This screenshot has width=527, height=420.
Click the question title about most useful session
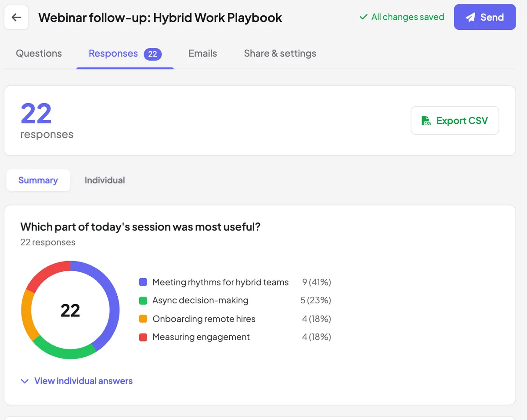141,227
